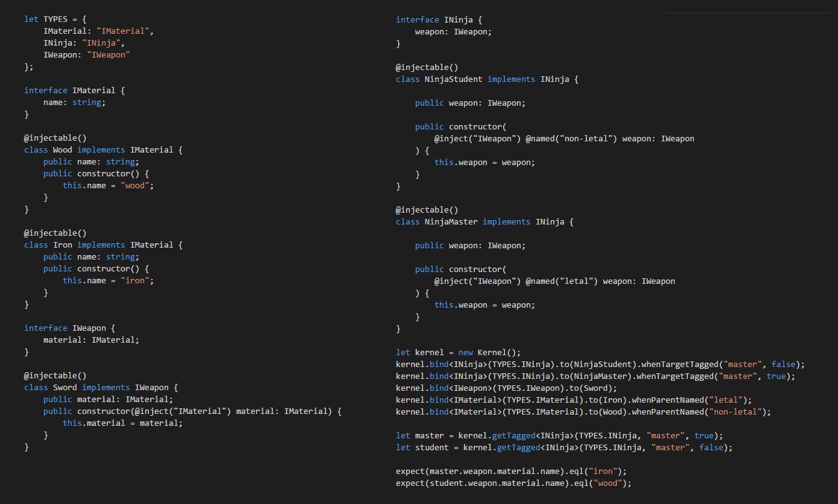Place cursor on "this.material = material;"
838x504 pixels.
pos(123,423)
